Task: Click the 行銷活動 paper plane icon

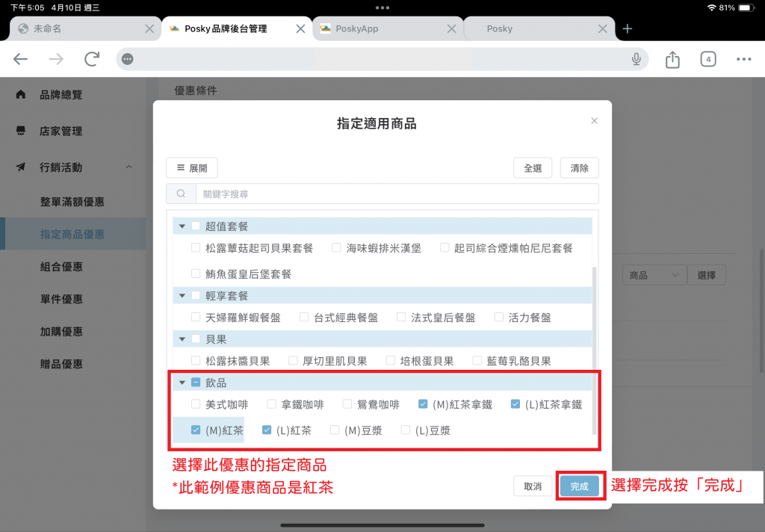Action: [20, 167]
